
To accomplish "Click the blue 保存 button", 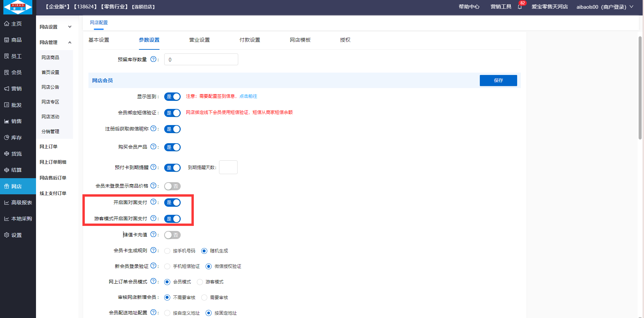I will coord(498,80).
